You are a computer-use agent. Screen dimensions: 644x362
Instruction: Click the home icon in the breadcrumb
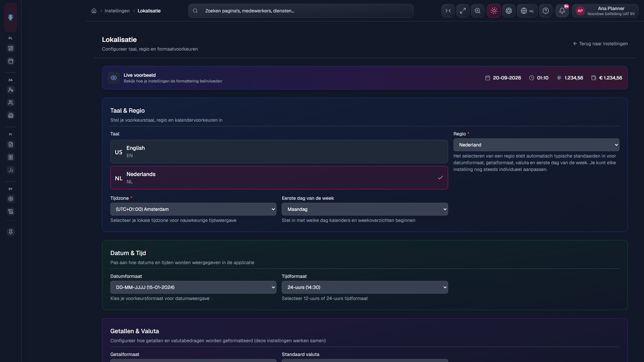click(x=94, y=11)
